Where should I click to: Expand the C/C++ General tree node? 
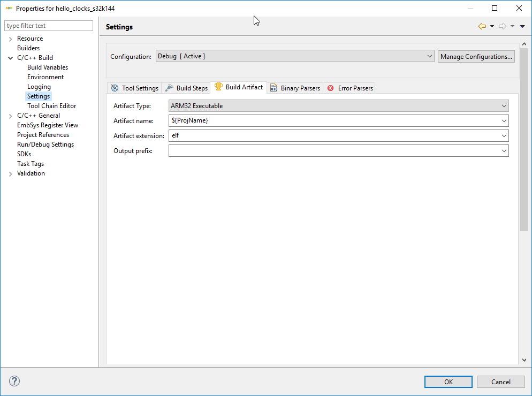(11, 116)
